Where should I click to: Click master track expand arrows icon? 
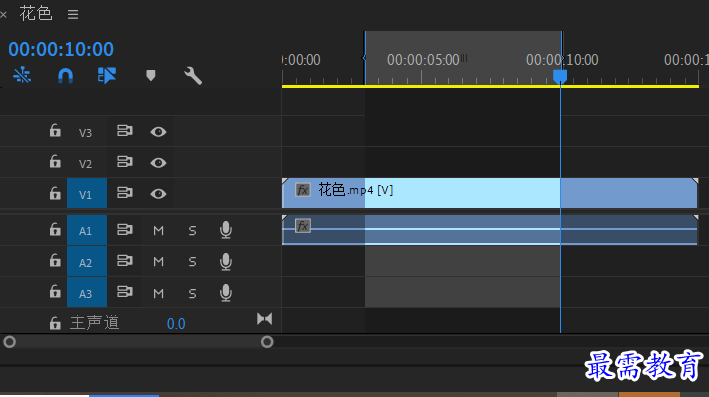click(265, 319)
